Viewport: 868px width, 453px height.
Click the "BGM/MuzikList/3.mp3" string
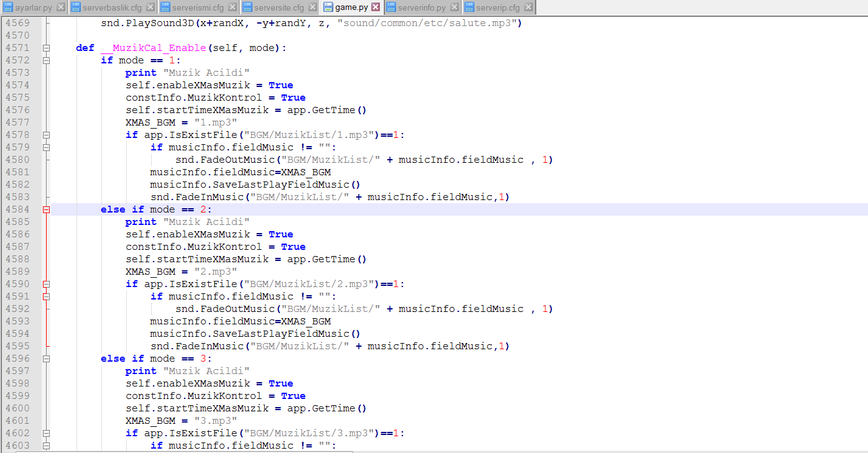[309, 433]
